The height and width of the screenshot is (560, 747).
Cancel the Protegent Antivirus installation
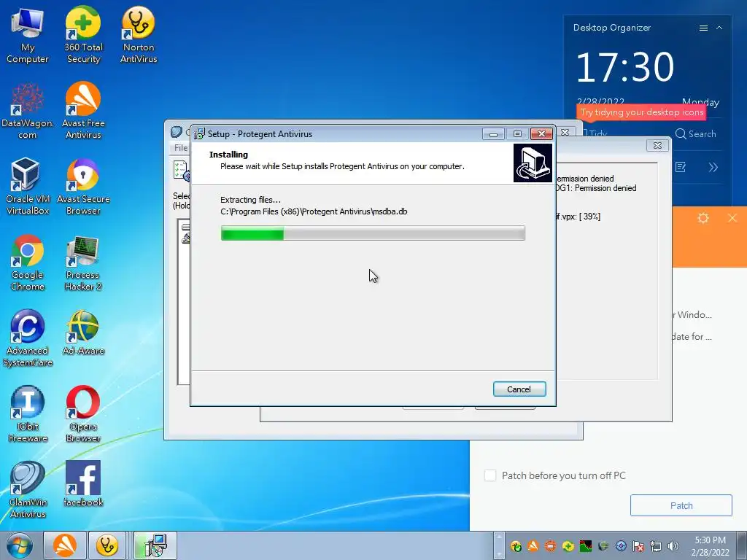click(x=519, y=389)
